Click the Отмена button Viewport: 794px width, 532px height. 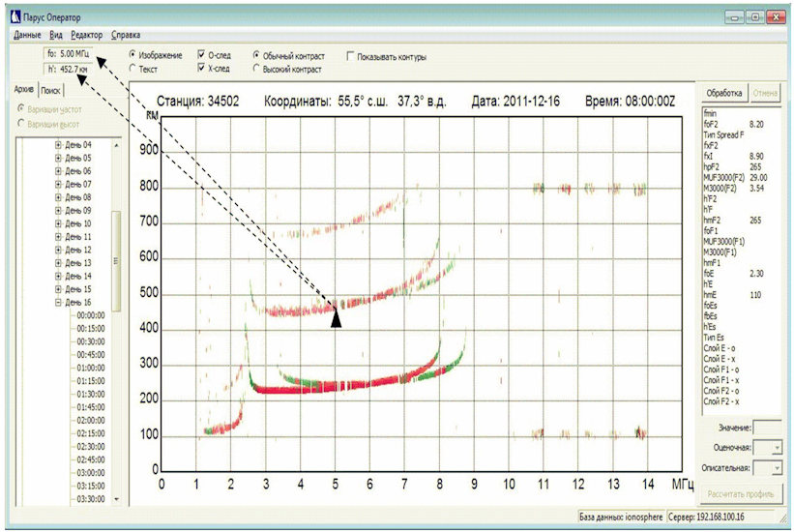765,93
